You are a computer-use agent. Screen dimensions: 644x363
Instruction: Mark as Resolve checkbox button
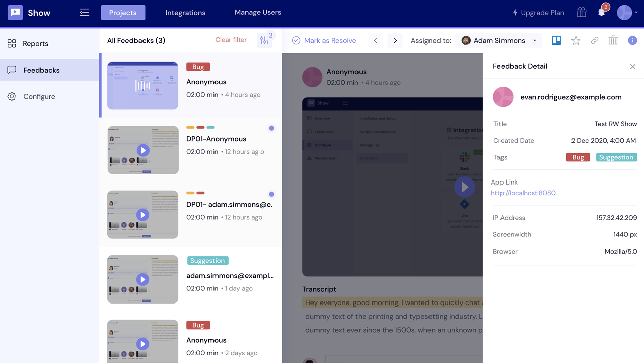click(324, 41)
